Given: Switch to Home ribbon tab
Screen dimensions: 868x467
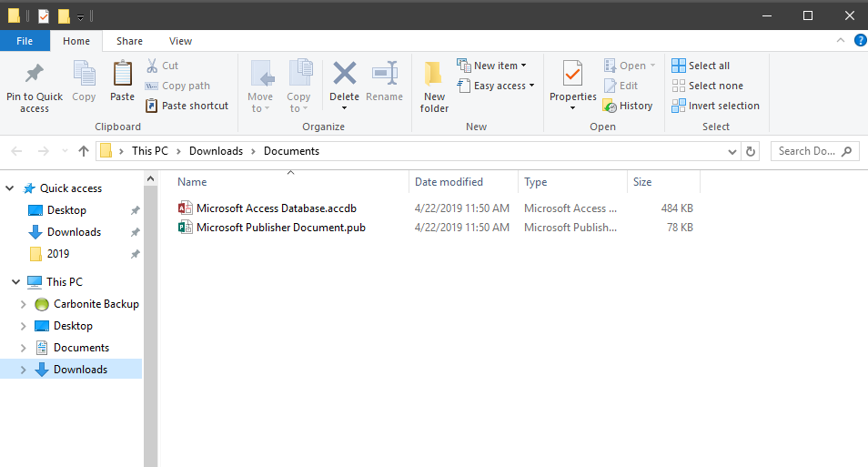Looking at the screenshot, I should [x=76, y=41].
